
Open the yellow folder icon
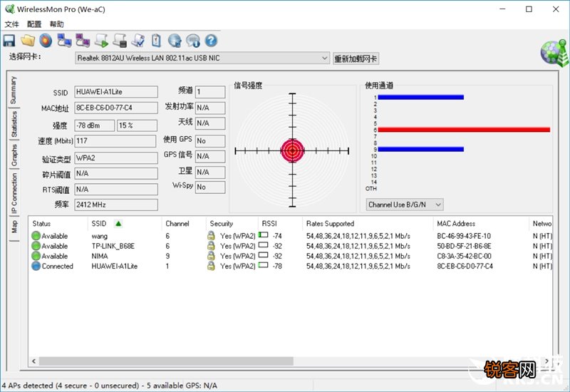tap(28, 41)
